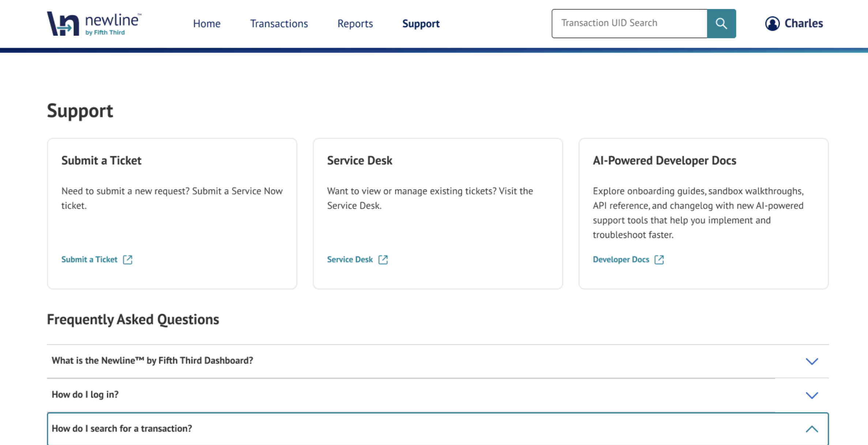The image size is (868, 445).
Task: Click the magnifying glass search button
Action: tap(721, 23)
